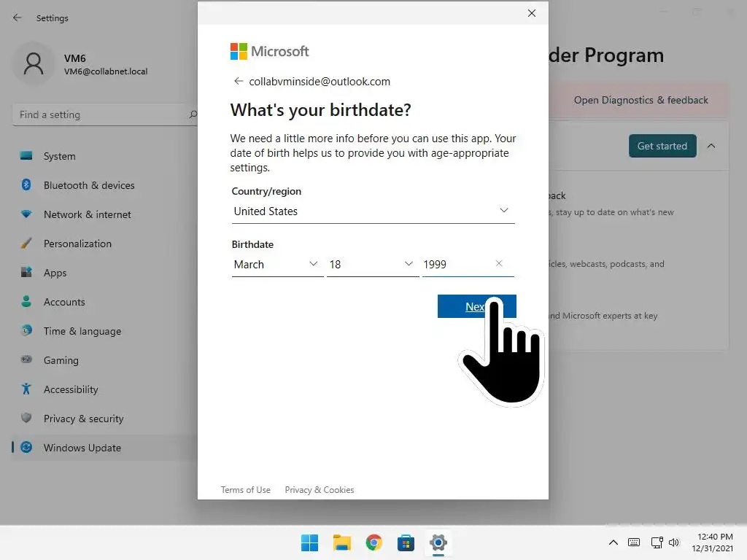Open Privacy & security settings

pos(105,419)
